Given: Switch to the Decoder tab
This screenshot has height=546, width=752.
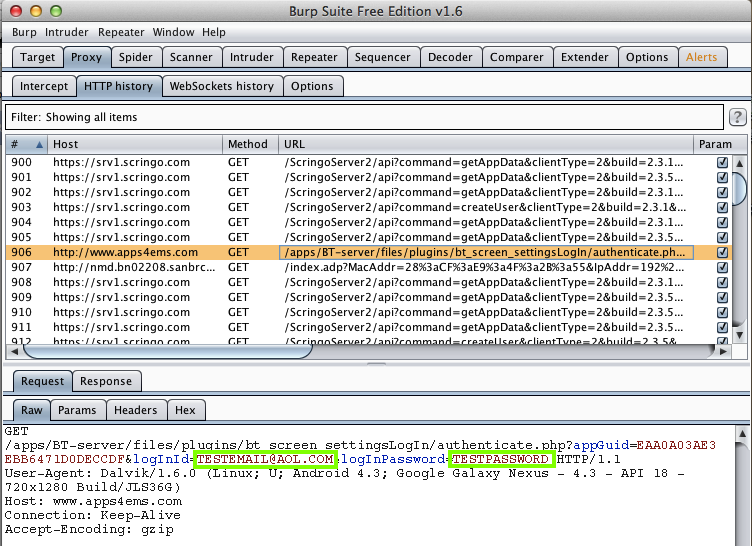Looking at the screenshot, I should point(450,57).
